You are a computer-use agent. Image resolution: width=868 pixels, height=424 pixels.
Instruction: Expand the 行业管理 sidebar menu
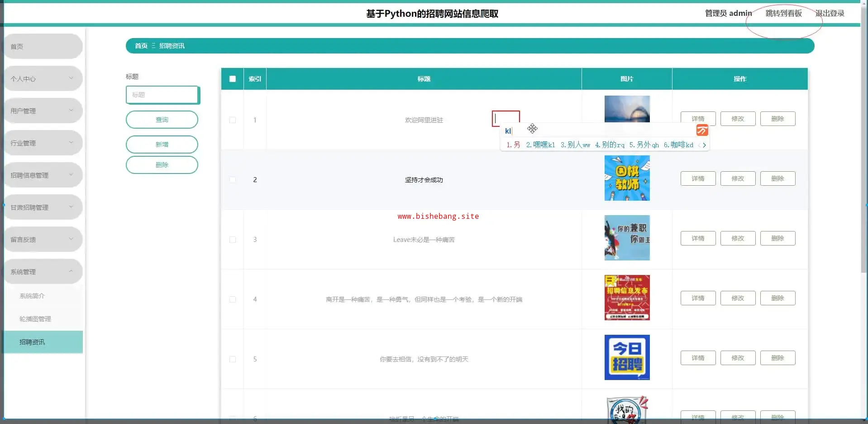tap(43, 143)
